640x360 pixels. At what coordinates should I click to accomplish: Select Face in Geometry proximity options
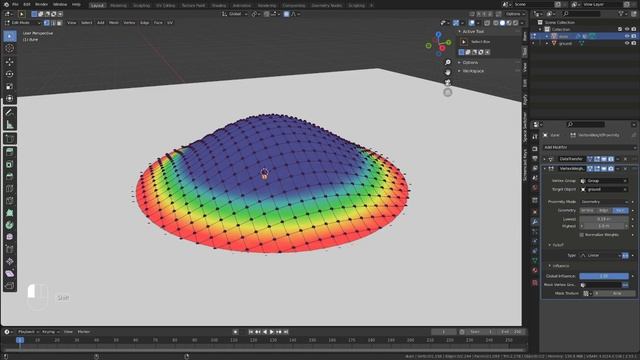pyautogui.click(x=620, y=210)
